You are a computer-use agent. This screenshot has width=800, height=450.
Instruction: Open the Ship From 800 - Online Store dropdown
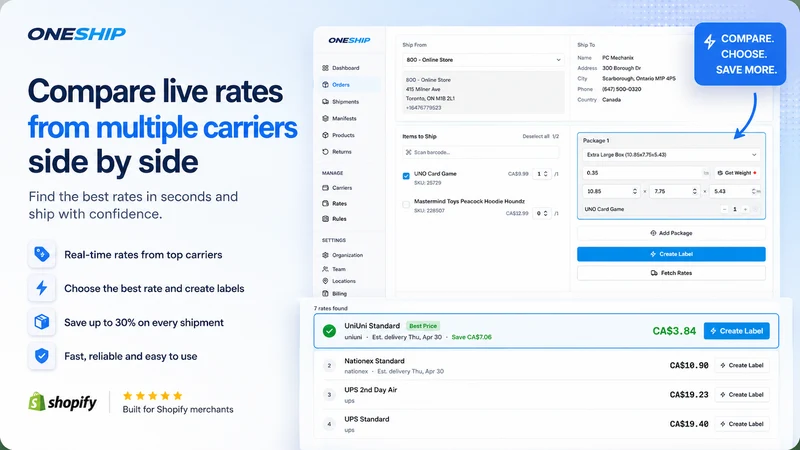pos(483,60)
